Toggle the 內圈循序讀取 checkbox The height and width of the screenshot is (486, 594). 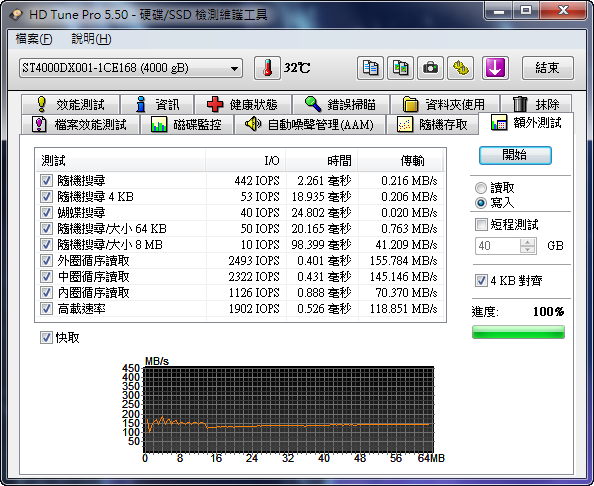click(x=46, y=292)
